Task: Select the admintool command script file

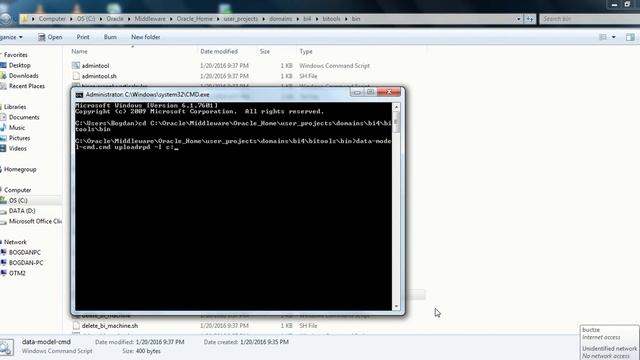Action: (95, 66)
